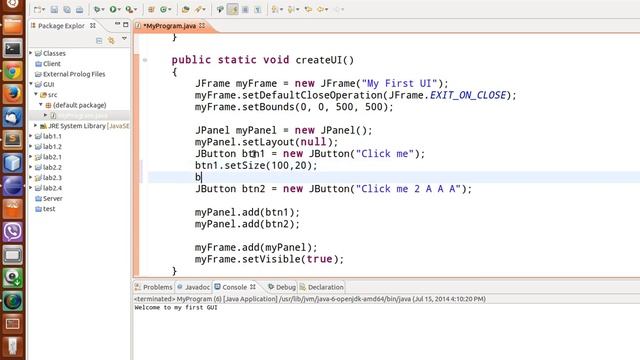Click on the myFrame.setVisible(true) code line

[x=269, y=259]
